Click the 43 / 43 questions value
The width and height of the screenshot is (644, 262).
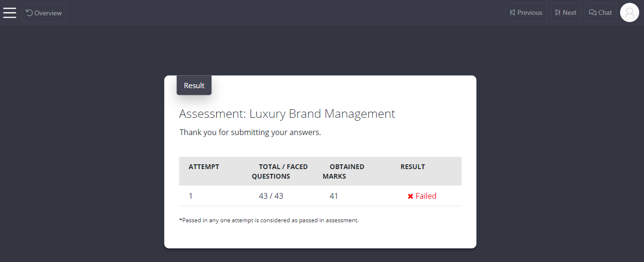tap(271, 196)
